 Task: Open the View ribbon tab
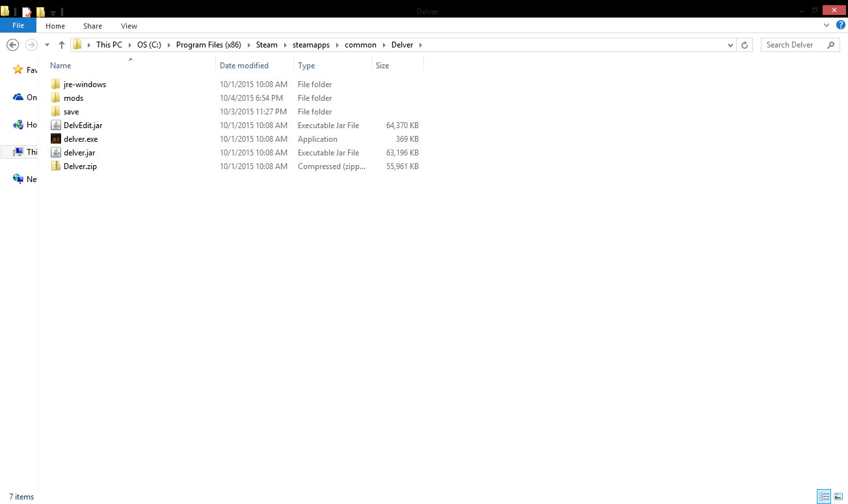pyautogui.click(x=129, y=26)
